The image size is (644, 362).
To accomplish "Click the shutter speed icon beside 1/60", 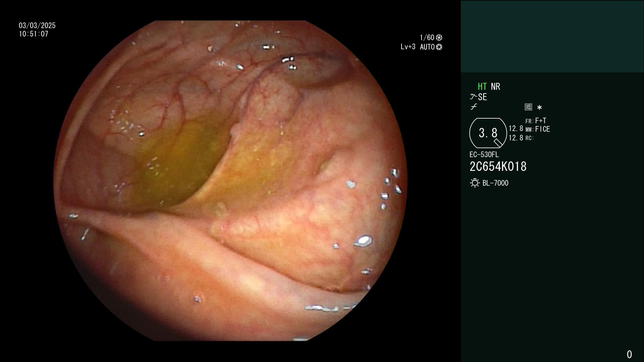I will pos(439,38).
